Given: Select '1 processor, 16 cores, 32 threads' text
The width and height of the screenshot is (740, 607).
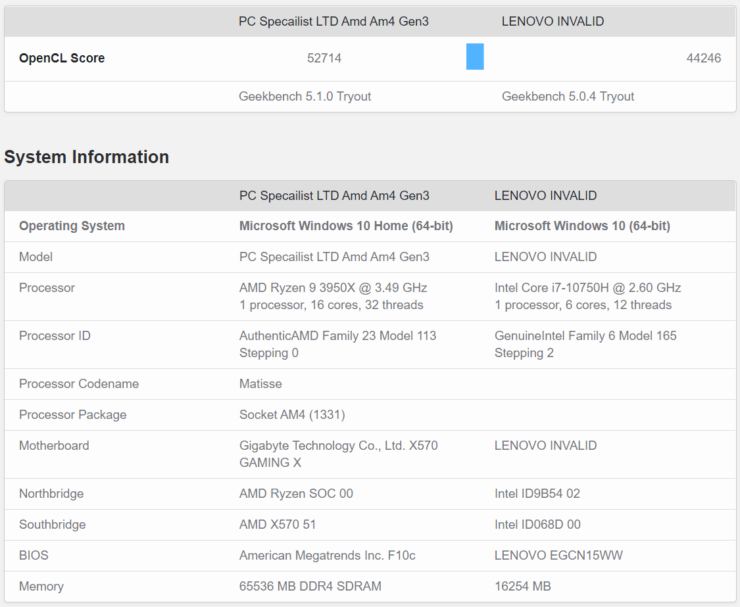Looking at the screenshot, I should click(331, 305).
